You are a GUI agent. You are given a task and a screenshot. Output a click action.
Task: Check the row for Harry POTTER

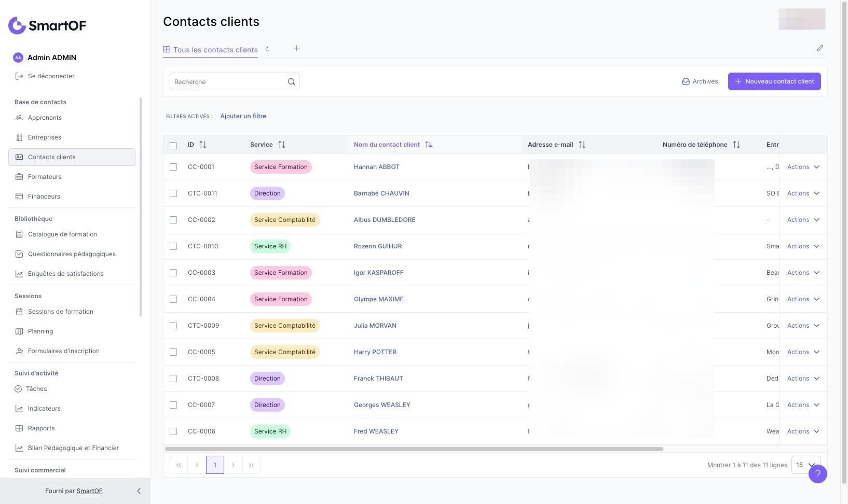tap(173, 352)
